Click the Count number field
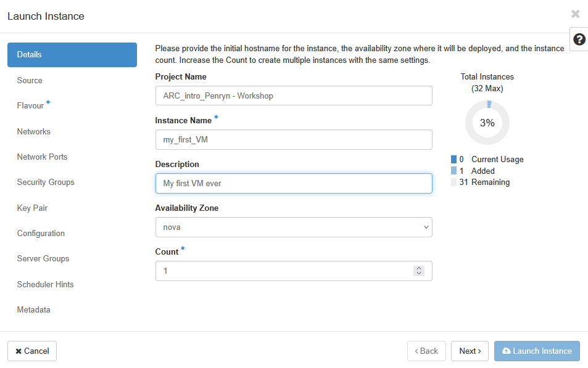This screenshot has height=368, width=588. tap(294, 271)
